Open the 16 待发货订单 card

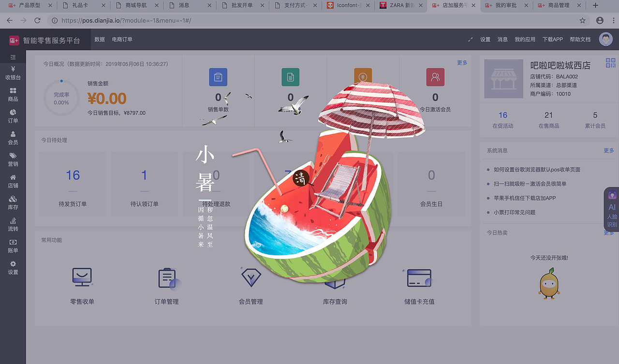73,184
